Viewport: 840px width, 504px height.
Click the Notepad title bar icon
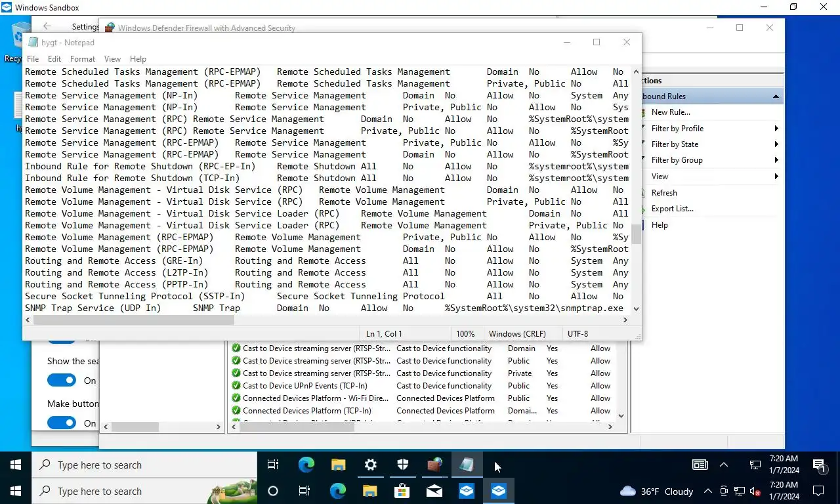point(32,43)
